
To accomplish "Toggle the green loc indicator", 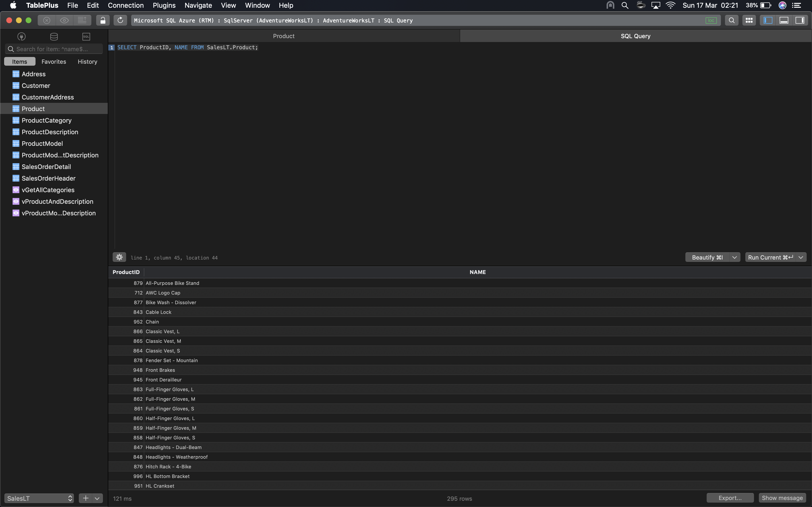I will click(x=711, y=20).
